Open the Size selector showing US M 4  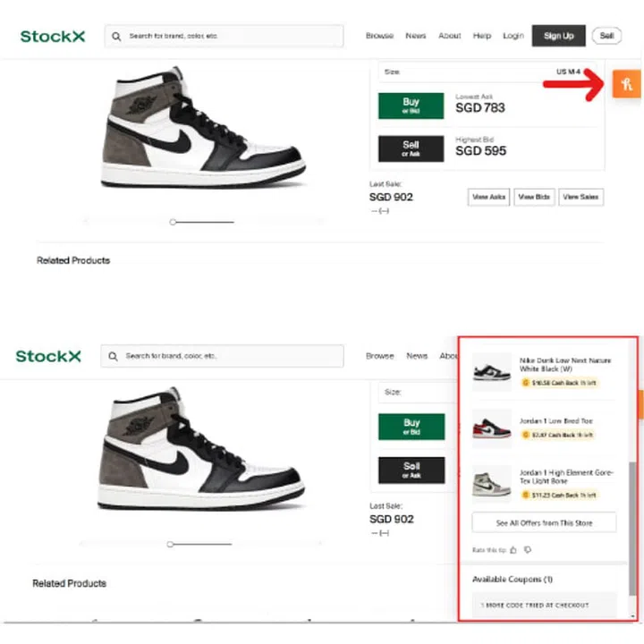pyautogui.click(x=487, y=72)
